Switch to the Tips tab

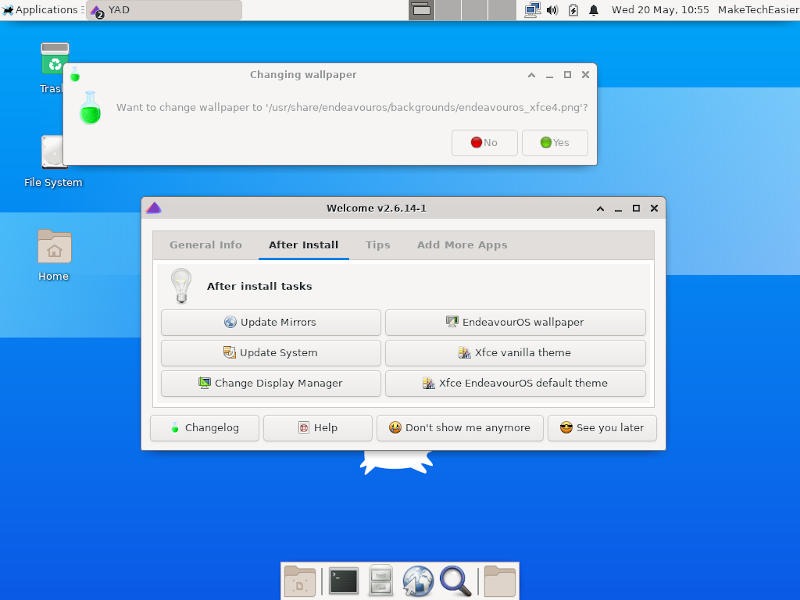tap(377, 244)
